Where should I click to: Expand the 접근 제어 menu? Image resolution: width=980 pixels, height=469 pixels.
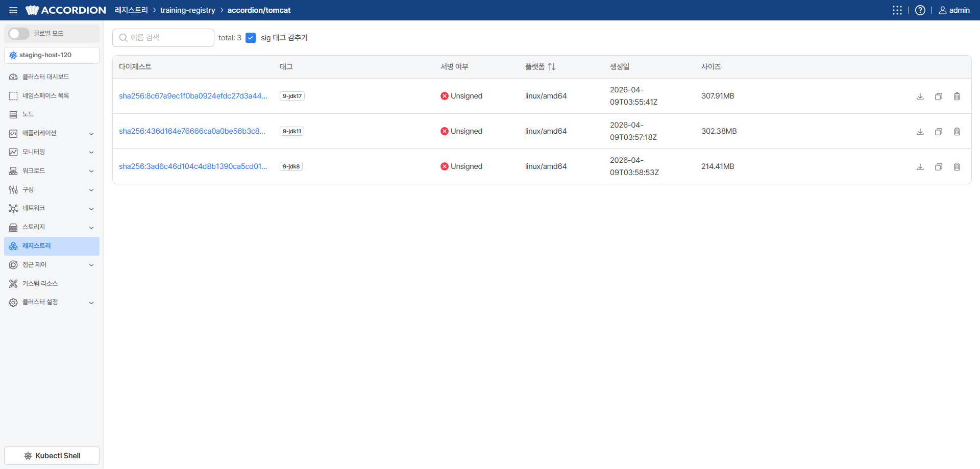click(52, 265)
